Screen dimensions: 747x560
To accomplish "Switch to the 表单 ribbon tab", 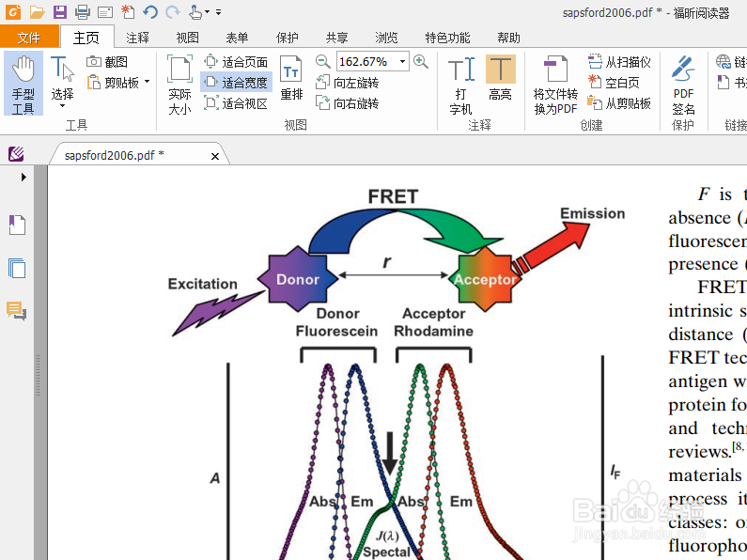I will click(237, 38).
